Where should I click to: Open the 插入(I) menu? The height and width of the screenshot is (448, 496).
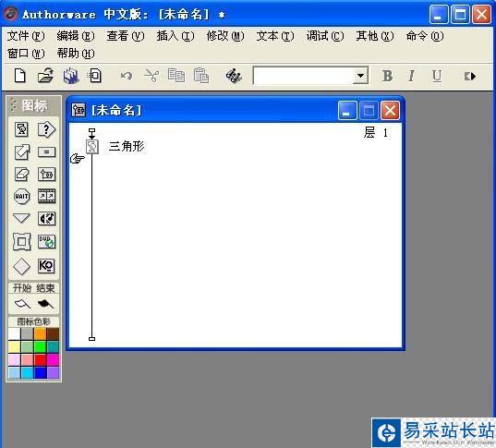[175, 36]
